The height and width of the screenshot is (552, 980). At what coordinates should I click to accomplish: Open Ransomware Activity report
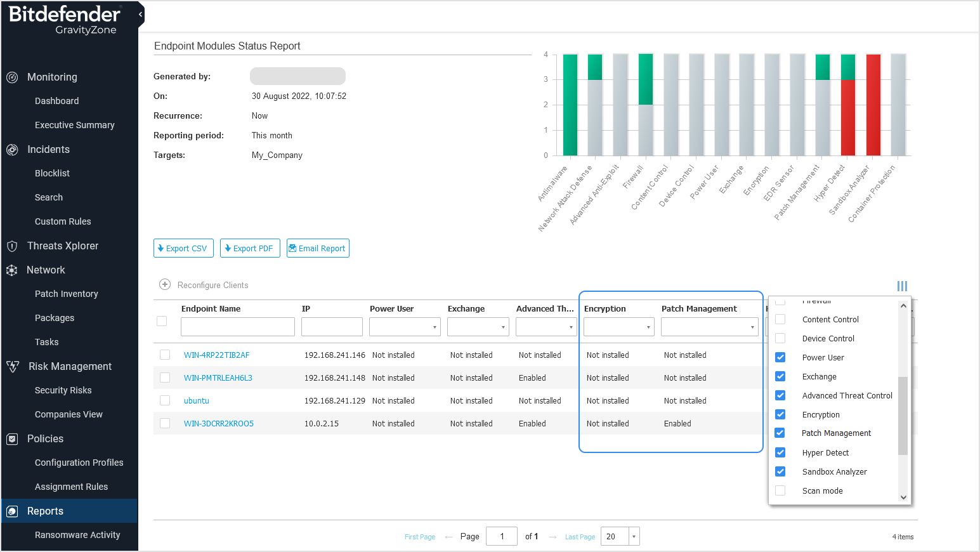point(77,535)
